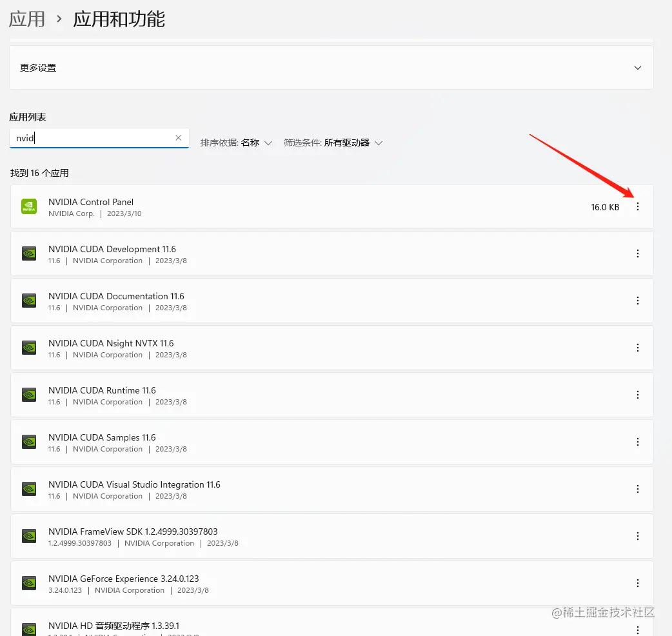
Task: Click the NVIDIA Control Panel app icon
Action: point(29,206)
